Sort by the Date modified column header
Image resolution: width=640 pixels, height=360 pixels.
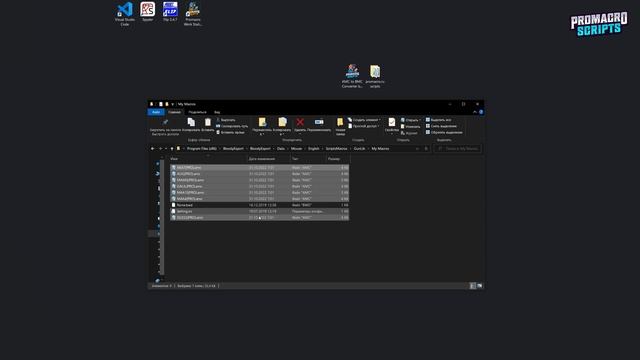click(x=269, y=159)
